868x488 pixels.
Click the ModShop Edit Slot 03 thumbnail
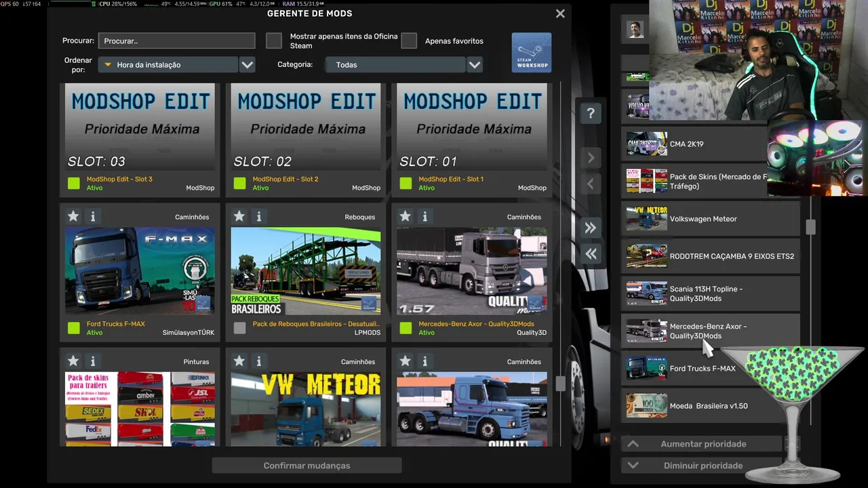pyautogui.click(x=140, y=127)
